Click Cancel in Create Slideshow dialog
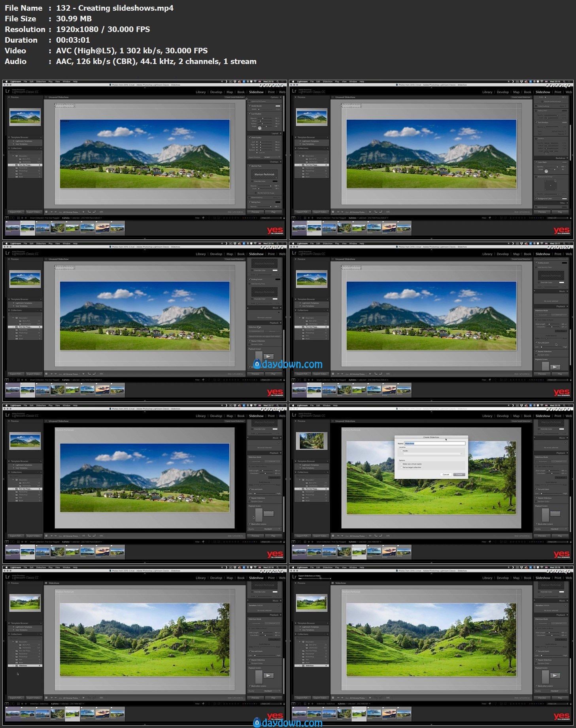The height and width of the screenshot is (728, 576). click(x=446, y=474)
